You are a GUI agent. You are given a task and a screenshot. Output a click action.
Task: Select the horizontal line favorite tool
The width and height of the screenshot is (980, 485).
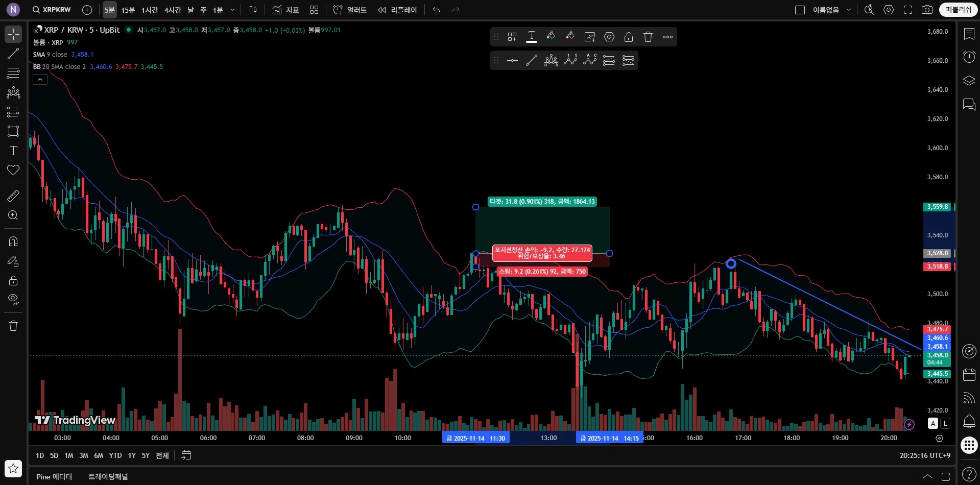[512, 61]
